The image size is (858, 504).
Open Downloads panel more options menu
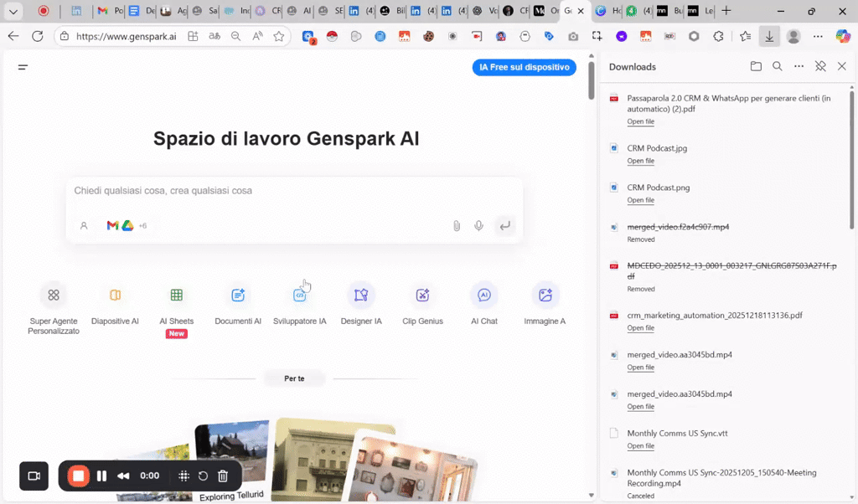[799, 67]
